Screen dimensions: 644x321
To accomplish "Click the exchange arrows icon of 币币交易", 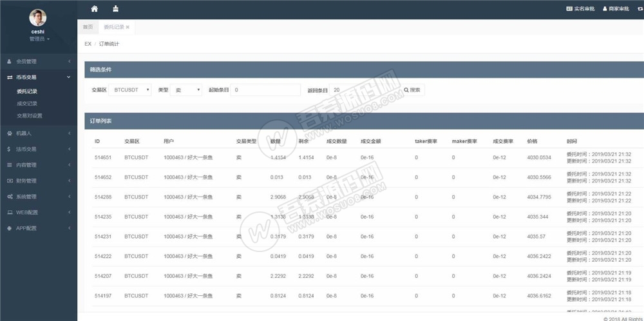I will pyautogui.click(x=10, y=77).
